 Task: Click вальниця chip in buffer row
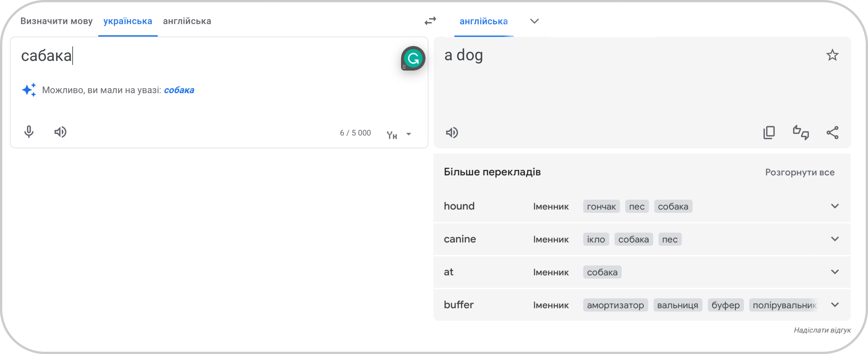coord(678,305)
